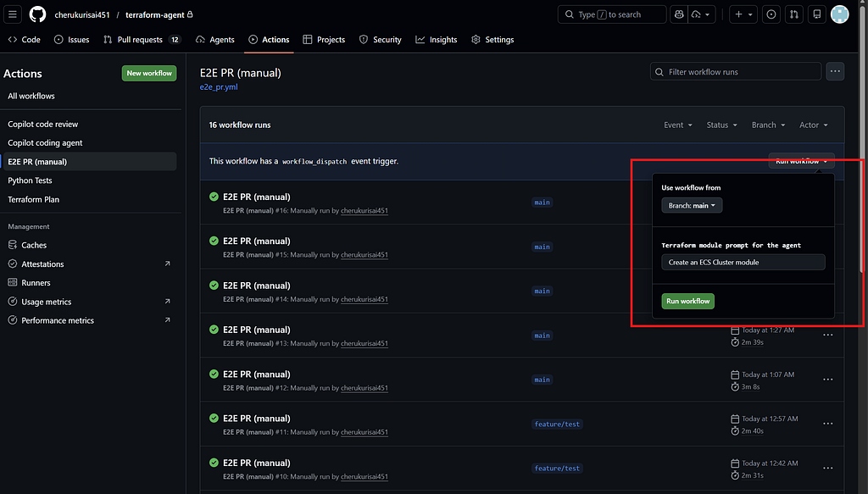The width and height of the screenshot is (868, 494).
Task: Open workflow run #14 title
Action: (x=256, y=286)
